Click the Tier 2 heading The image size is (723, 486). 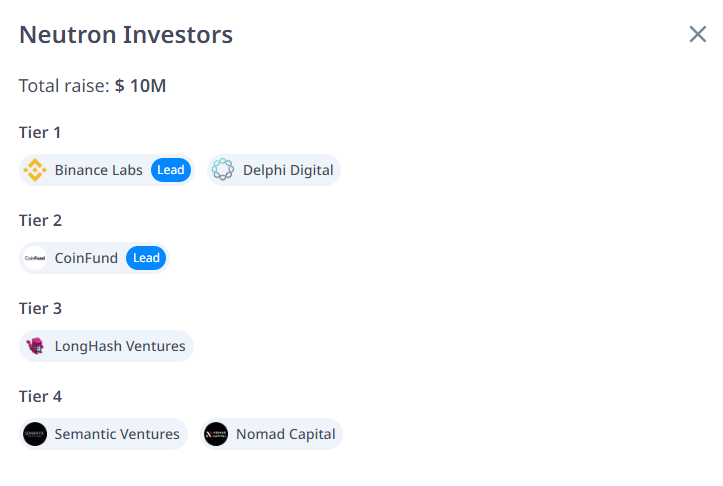(x=40, y=221)
